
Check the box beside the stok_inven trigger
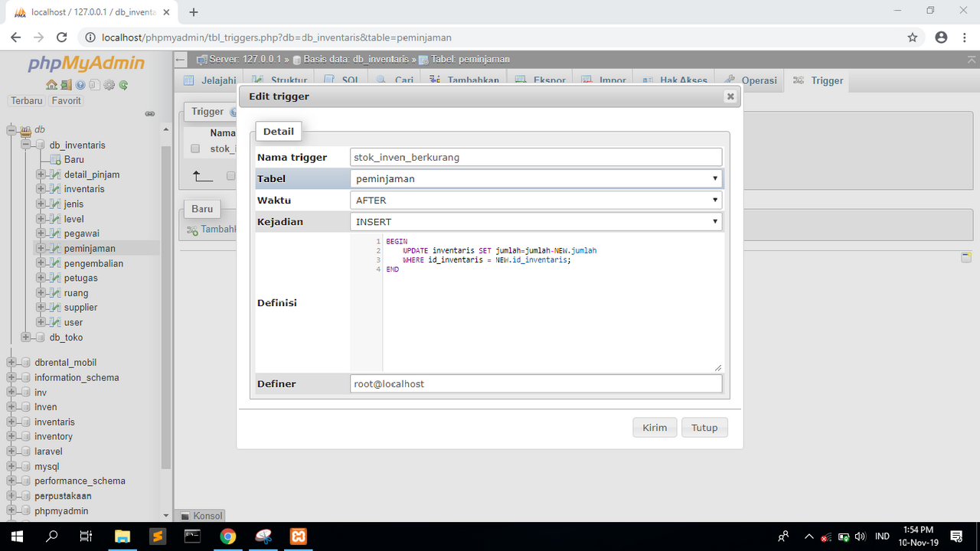click(x=195, y=148)
